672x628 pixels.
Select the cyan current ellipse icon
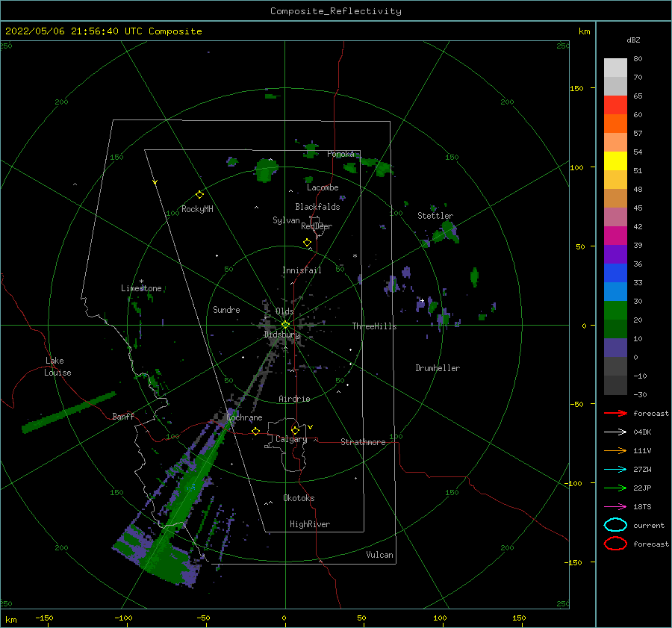[x=615, y=525]
